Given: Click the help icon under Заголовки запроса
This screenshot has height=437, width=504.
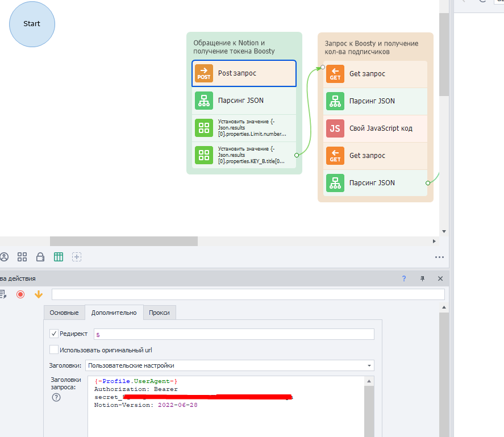Looking at the screenshot, I should pos(56,397).
